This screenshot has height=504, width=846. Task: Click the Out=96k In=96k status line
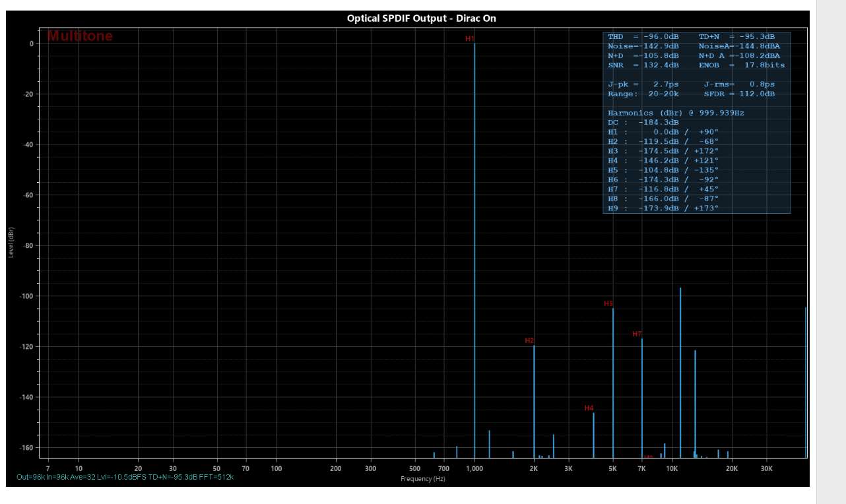(125, 476)
